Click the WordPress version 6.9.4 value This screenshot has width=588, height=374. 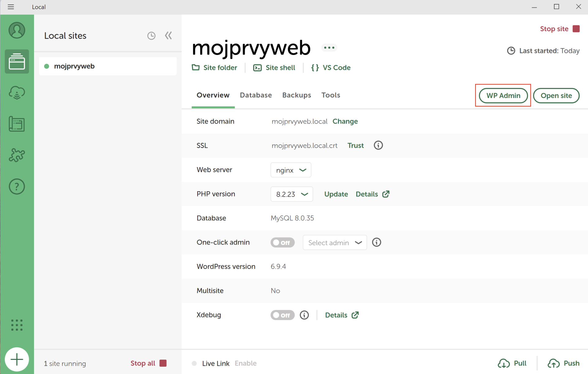pos(278,267)
